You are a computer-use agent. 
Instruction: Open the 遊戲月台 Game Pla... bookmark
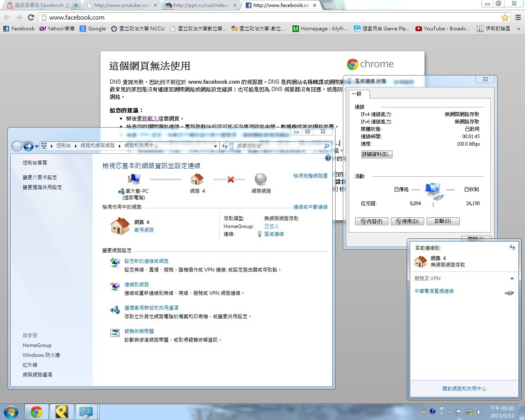pyautogui.click(x=381, y=29)
